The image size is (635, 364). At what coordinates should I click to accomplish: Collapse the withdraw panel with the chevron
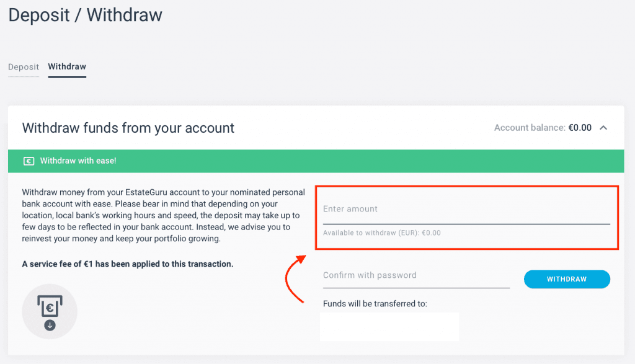point(604,128)
